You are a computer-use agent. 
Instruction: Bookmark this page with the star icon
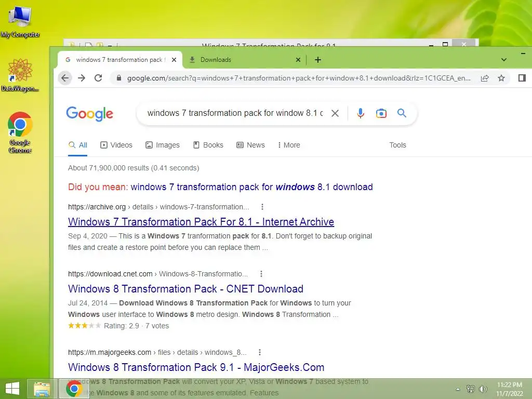pos(501,78)
